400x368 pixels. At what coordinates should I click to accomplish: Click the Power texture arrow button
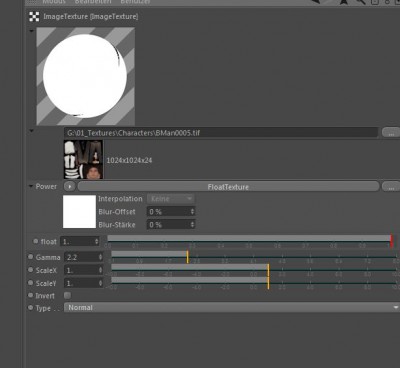[69, 187]
